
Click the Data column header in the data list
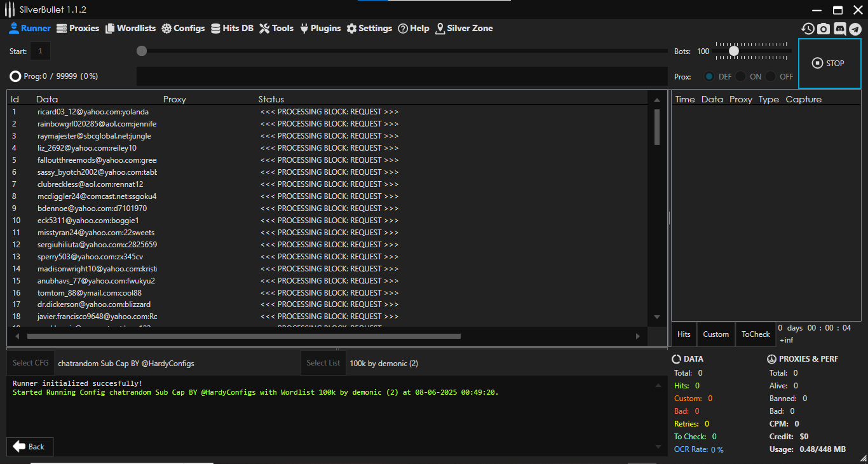(47, 99)
